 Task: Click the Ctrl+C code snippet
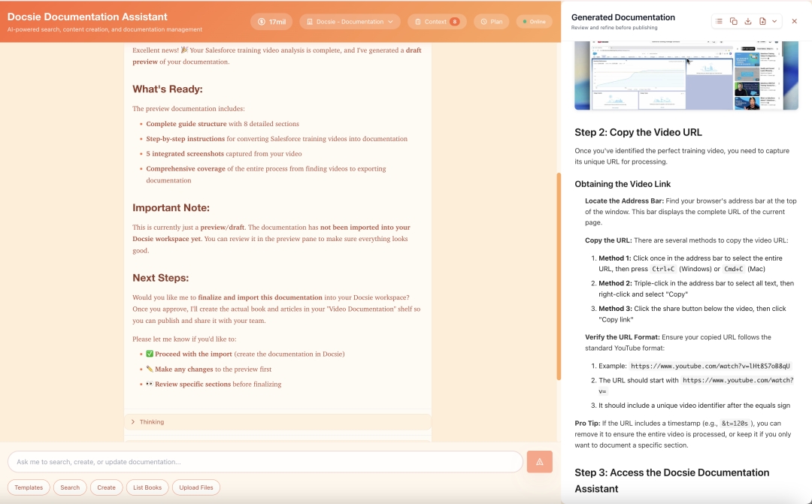point(663,269)
